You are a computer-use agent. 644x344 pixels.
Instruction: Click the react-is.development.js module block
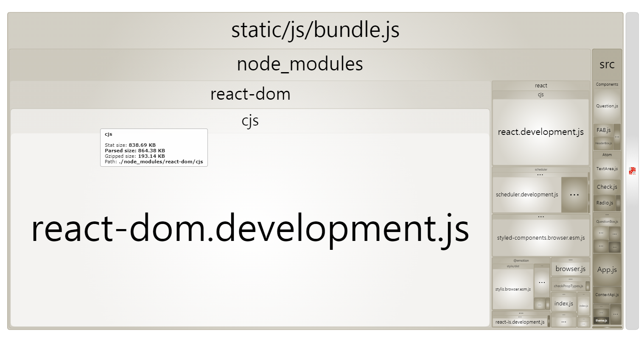pyautogui.click(x=520, y=322)
